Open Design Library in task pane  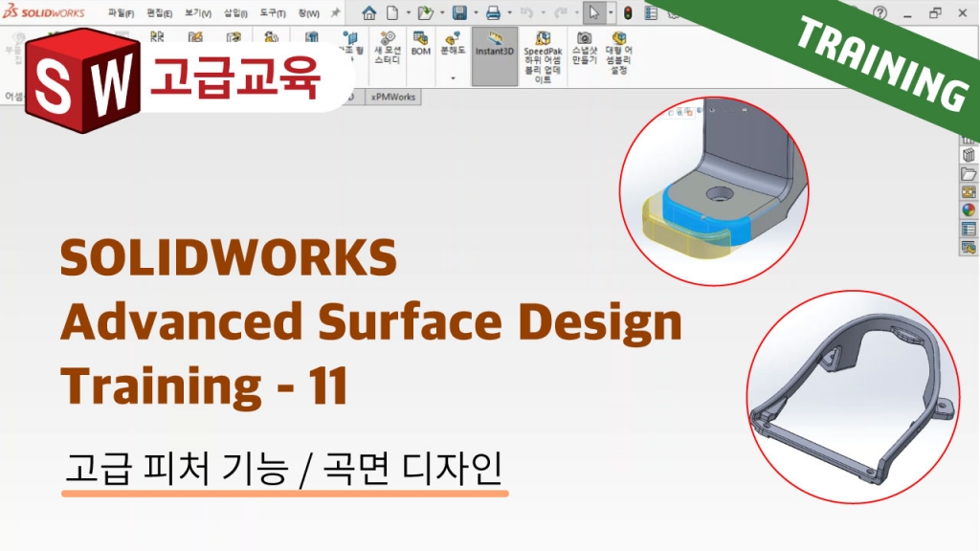pos(969,155)
